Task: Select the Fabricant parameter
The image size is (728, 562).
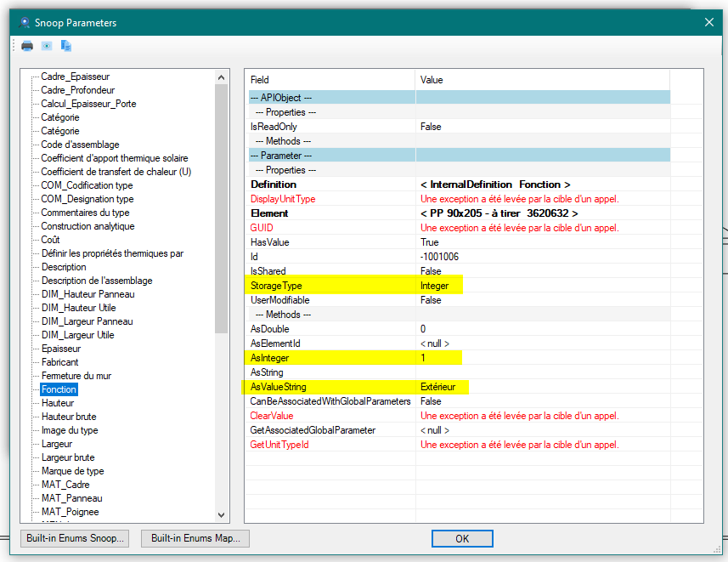Action: [59, 361]
